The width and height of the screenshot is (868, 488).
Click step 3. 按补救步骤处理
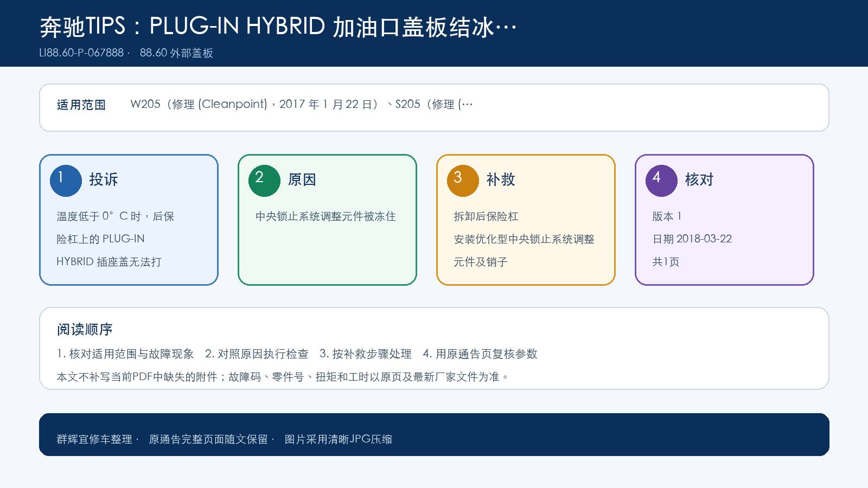coord(366,354)
